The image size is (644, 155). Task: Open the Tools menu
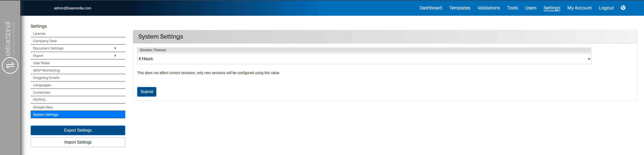pyautogui.click(x=512, y=8)
